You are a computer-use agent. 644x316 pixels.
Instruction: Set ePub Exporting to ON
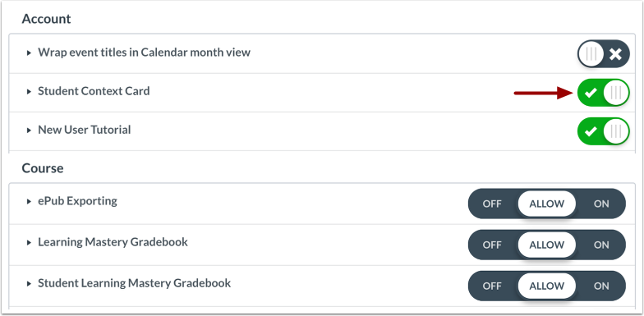coord(601,204)
